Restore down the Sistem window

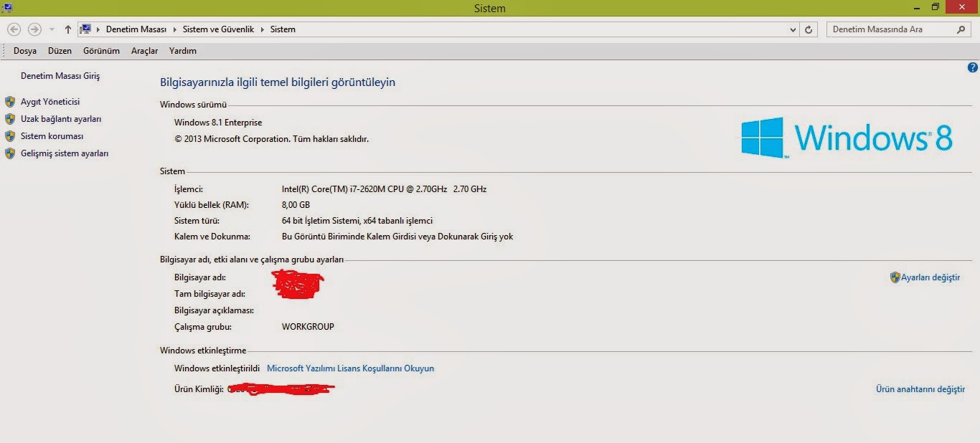coord(935,6)
